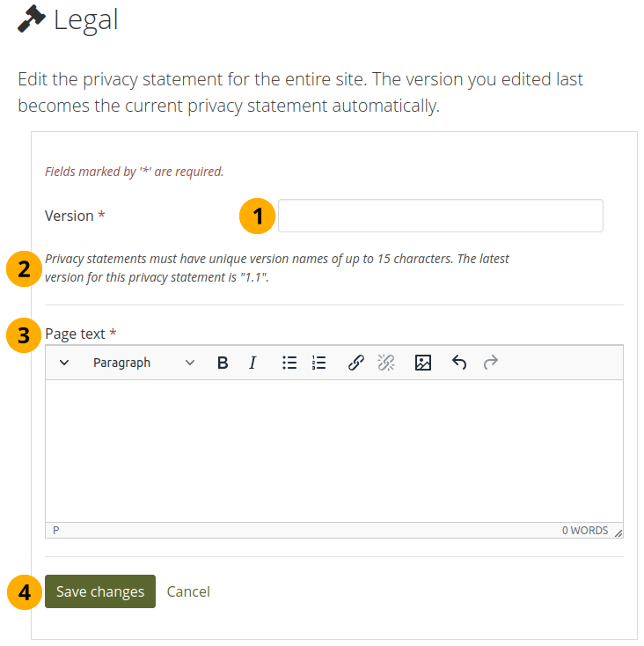Open the insert link tool
Screen dimensions: 644x646
356,363
